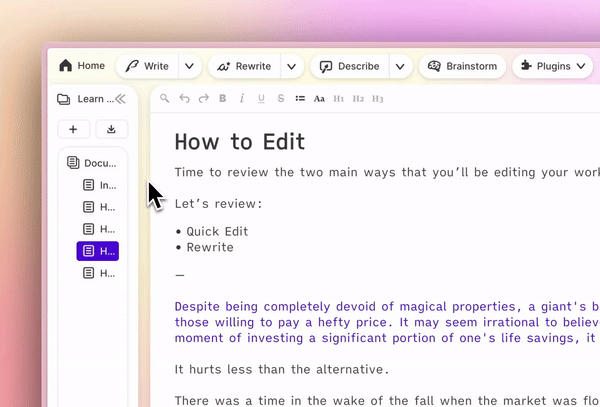The image size is (600, 407).
Task: Click the plus button to add document
Action: [74, 129]
